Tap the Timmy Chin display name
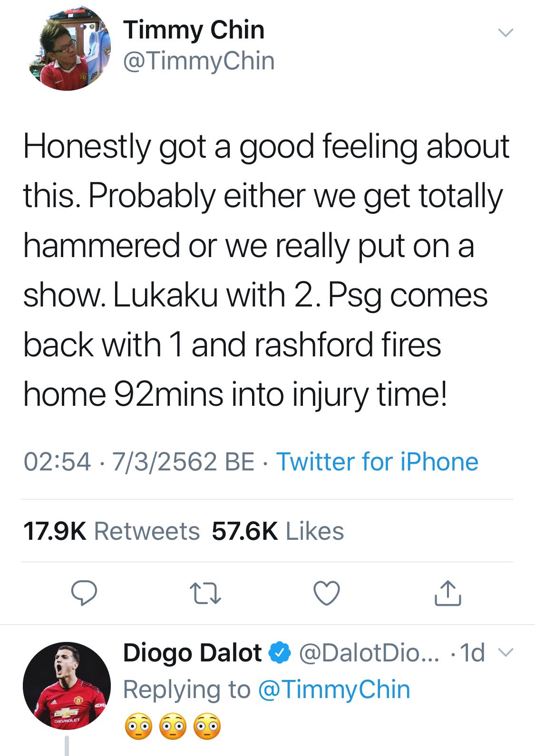The width and height of the screenshot is (535, 756). pos(194,30)
